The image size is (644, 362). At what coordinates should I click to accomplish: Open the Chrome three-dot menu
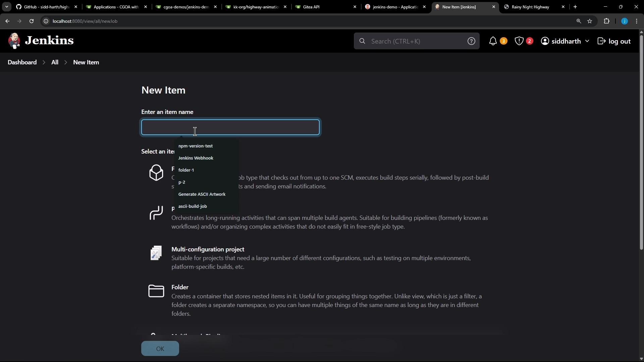coord(637,21)
